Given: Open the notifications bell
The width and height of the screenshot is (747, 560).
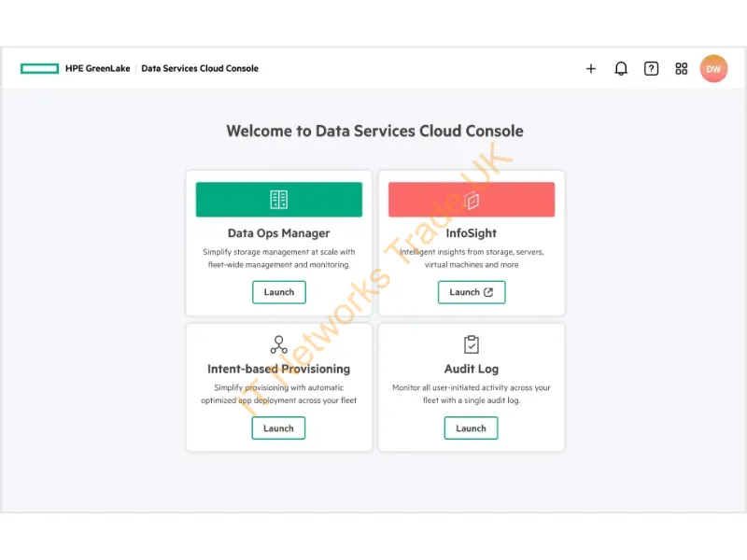Looking at the screenshot, I should [x=621, y=68].
